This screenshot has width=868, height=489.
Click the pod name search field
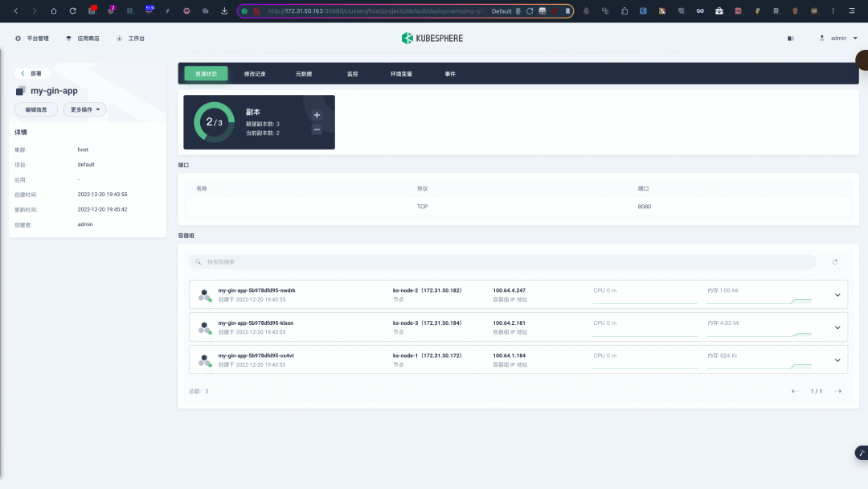(502, 262)
